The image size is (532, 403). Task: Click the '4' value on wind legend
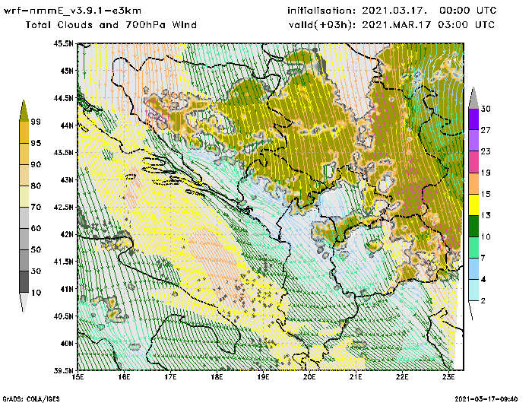pyautogui.click(x=483, y=279)
